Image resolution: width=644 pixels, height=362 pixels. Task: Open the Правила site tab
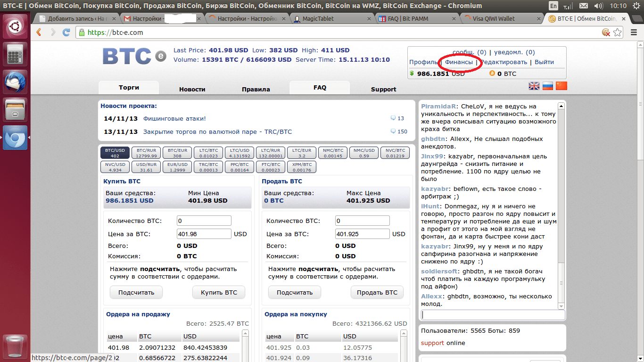(x=256, y=89)
